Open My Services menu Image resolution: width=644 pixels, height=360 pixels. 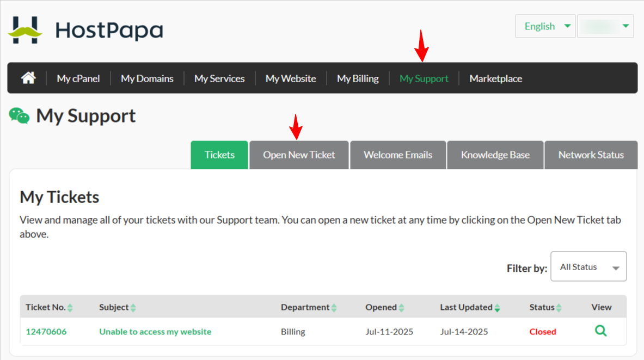pyautogui.click(x=219, y=78)
